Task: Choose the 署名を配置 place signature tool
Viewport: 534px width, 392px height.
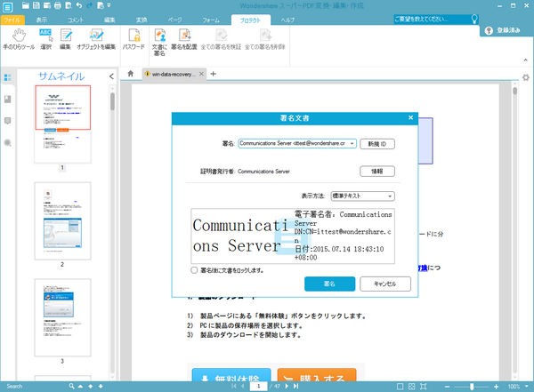Action: [184, 39]
